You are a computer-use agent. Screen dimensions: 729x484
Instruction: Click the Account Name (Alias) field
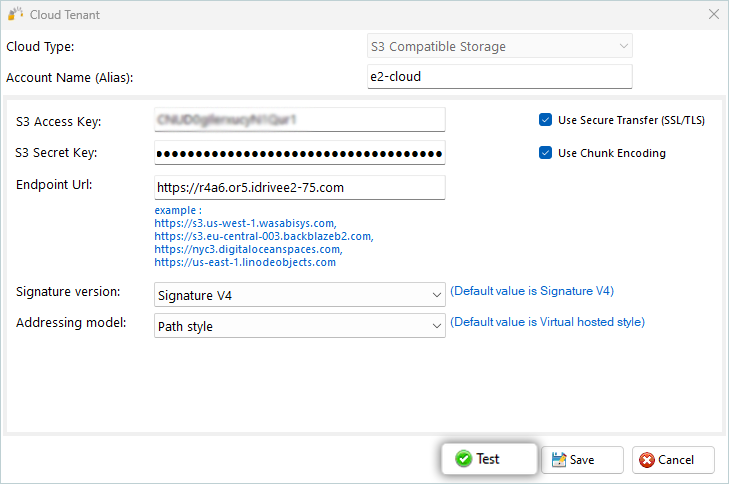pos(499,77)
